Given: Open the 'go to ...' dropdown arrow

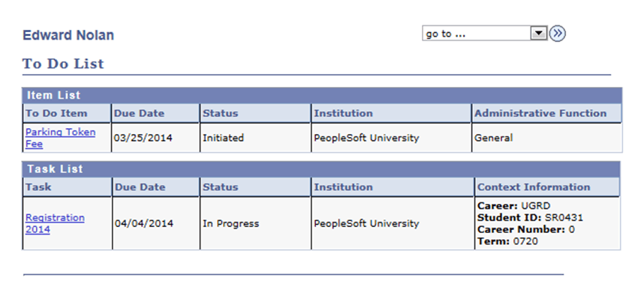Looking at the screenshot, I should (x=538, y=34).
